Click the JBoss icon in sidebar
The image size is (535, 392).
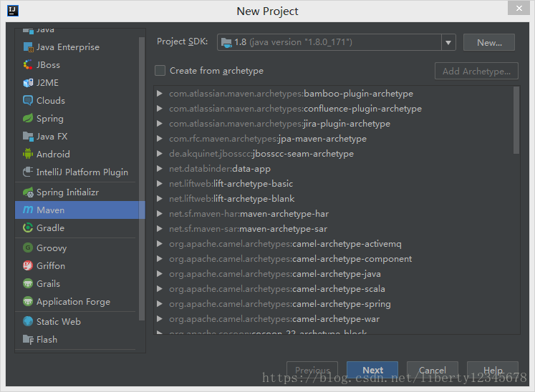[28, 65]
